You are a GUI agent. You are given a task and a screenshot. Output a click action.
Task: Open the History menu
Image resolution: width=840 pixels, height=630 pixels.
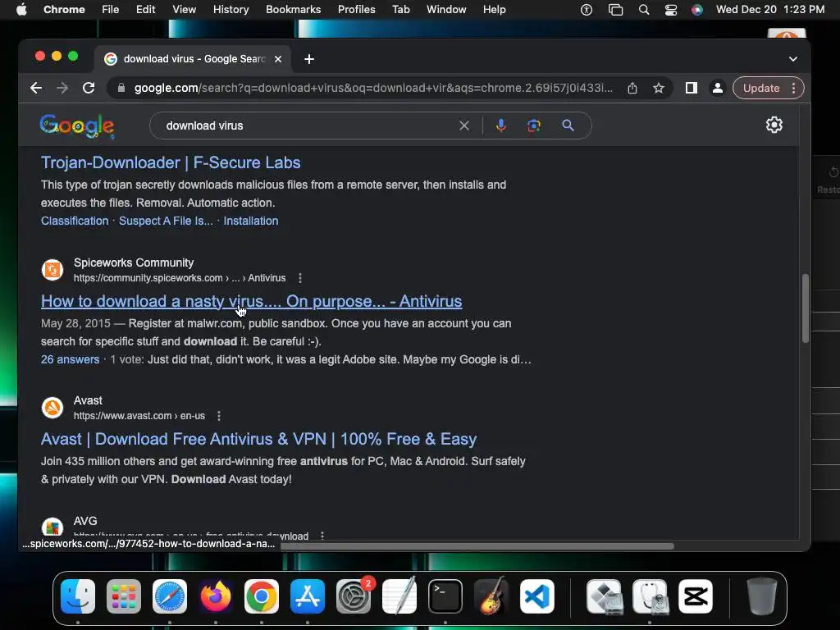pyautogui.click(x=231, y=10)
